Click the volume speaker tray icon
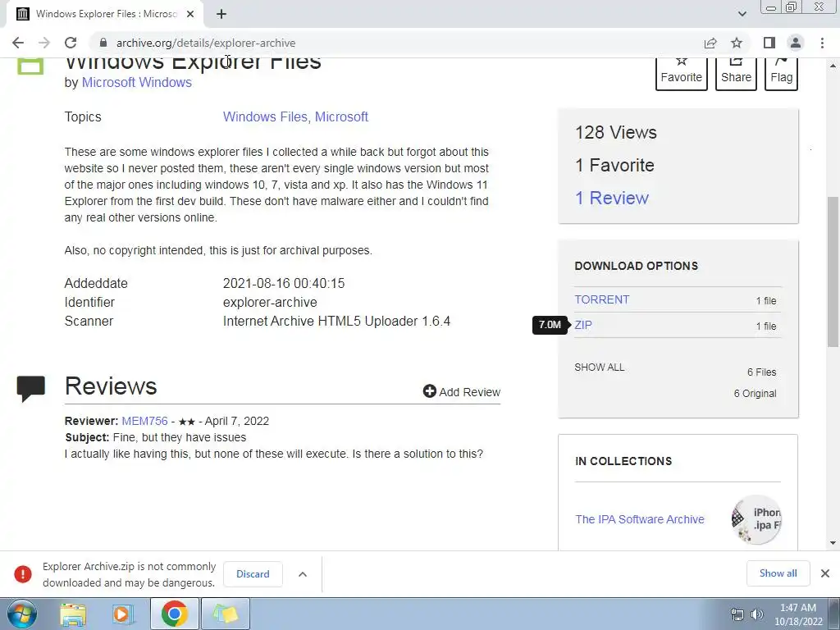 click(757, 614)
